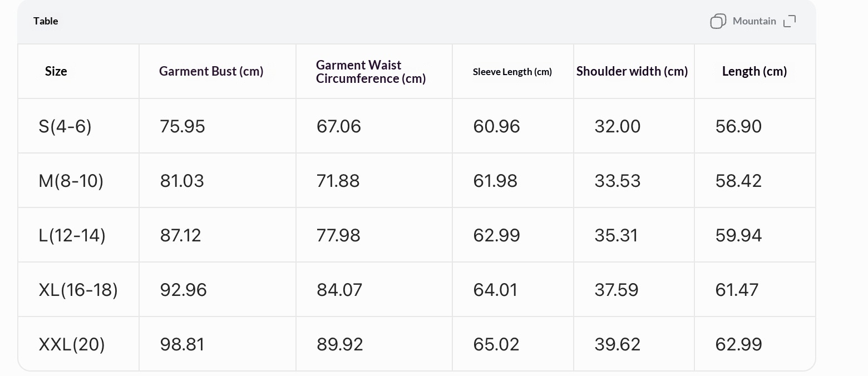Click Garment Waist Circumference (cm) header

pyautogui.click(x=371, y=72)
